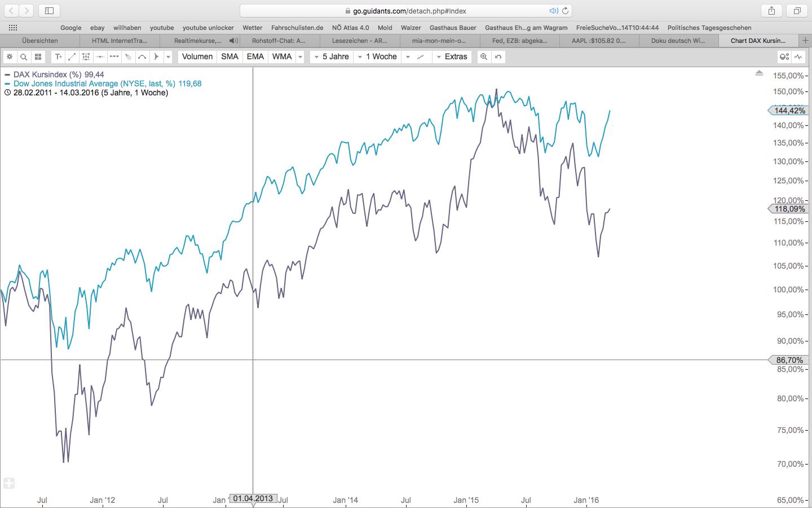The height and width of the screenshot is (508, 812).
Task: Open the Wetter bookmark
Action: [253, 28]
